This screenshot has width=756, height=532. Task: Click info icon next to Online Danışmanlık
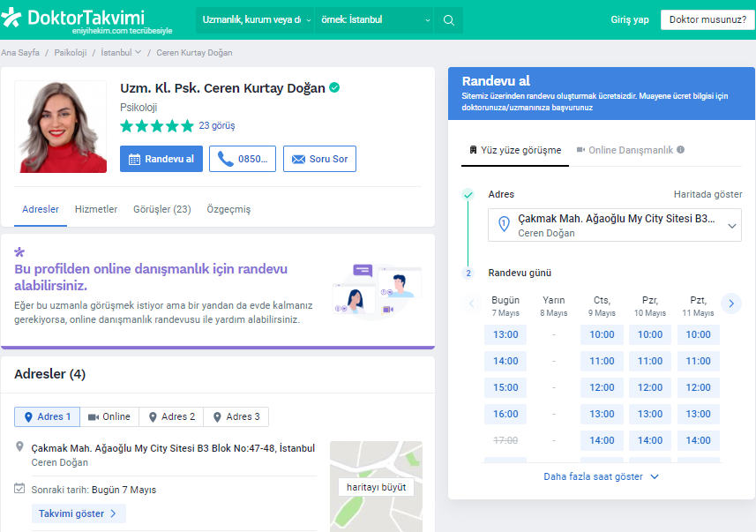pyautogui.click(x=680, y=150)
